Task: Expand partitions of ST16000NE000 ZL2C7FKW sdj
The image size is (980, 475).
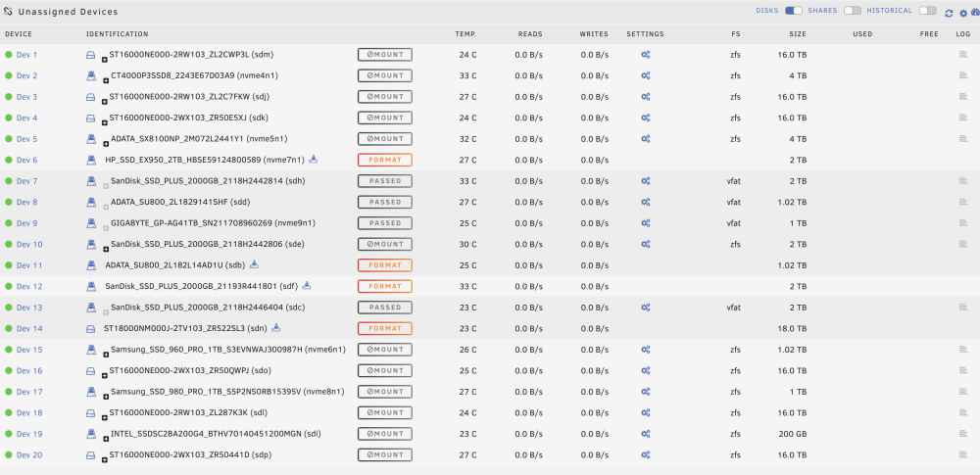Action: [105, 100]
